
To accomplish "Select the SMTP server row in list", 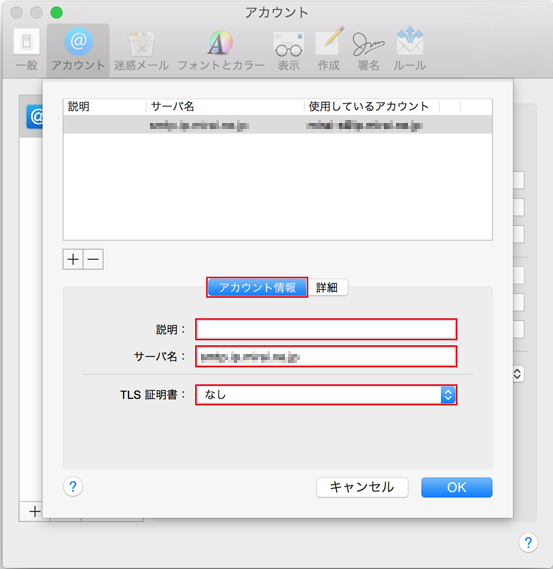I will point(278,125).
